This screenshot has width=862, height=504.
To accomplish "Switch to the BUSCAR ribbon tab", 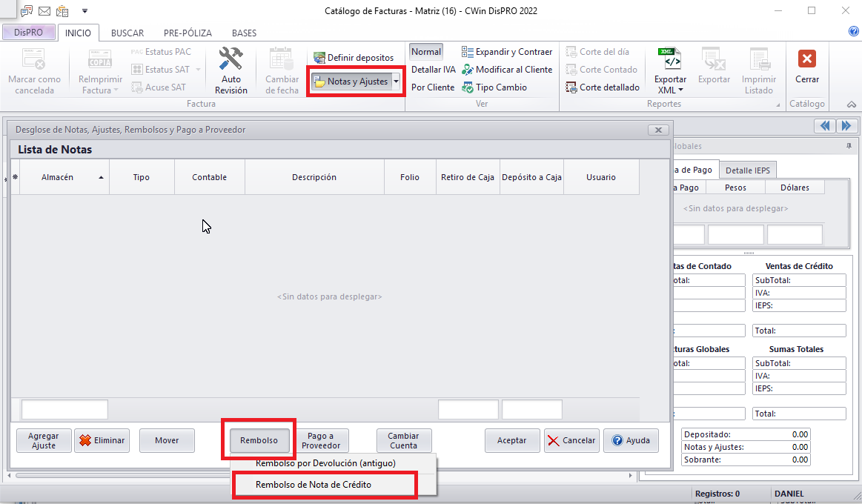I will pos(127,33).
